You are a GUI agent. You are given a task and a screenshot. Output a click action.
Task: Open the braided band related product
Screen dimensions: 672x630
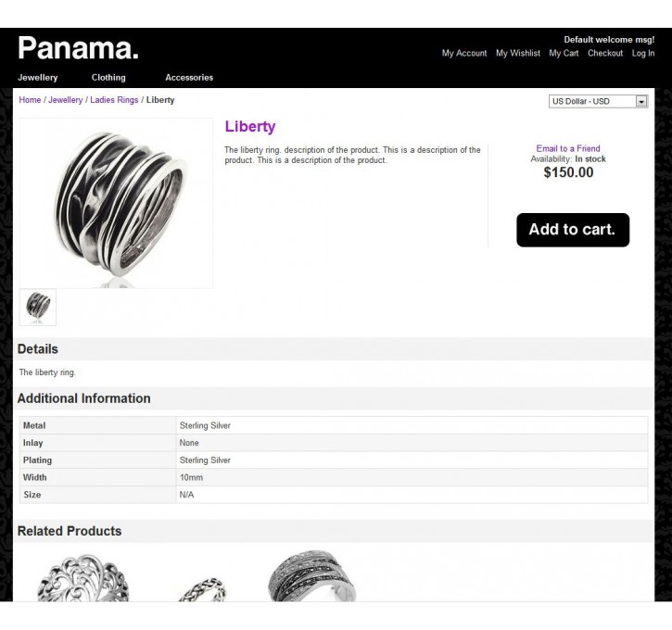click(x=202, y=590)
